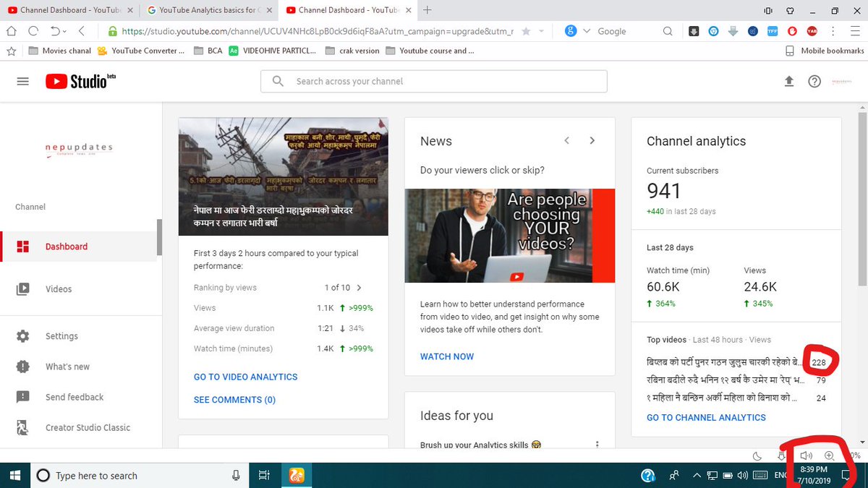This screenshot has height=488, width=868.
Task: Click SEE COMMENTS (0) link
Action: 234,400
